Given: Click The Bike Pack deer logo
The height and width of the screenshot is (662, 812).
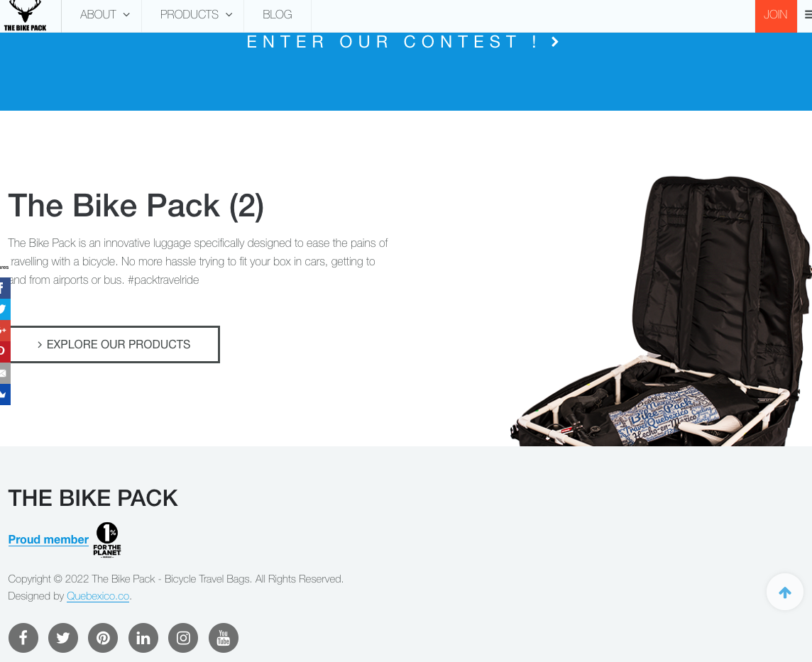Looking at the screenshot, I should coord(26,16).
